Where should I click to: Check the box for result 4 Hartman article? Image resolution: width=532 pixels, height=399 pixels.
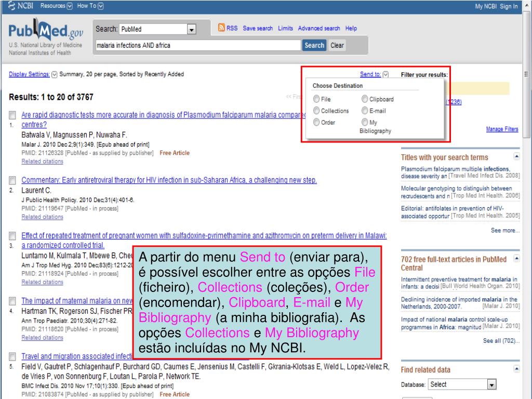12,301
